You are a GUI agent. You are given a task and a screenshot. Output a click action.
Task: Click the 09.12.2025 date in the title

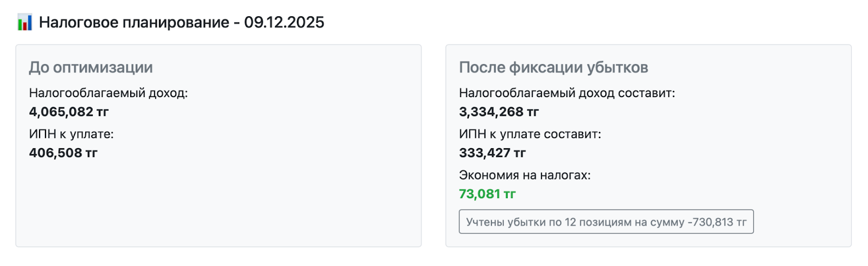coord(284,22)
